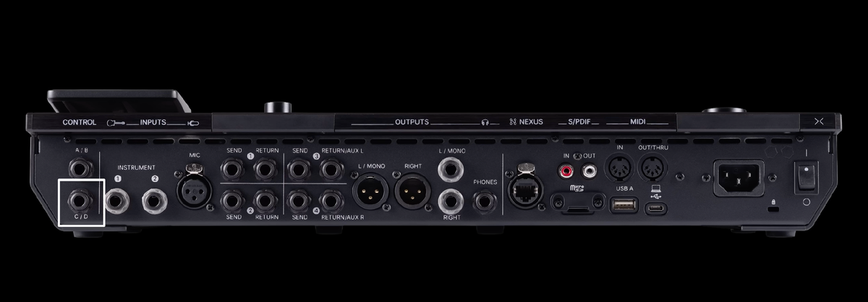The width and height of the screenshot is (868, 302).
Task: Click the Nexus logo icon
Action: 512,122
